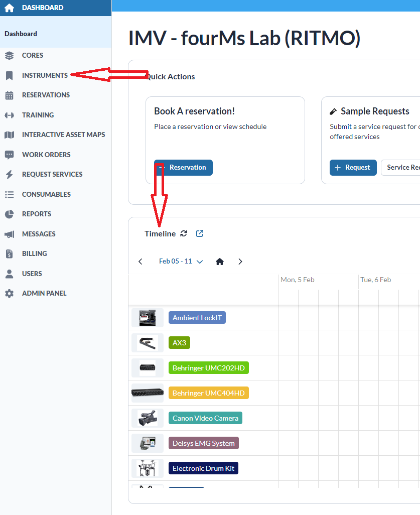The image size is (420, 515).
Task: Select Interactive Asset Maps menu item
Action: point(63,135)
